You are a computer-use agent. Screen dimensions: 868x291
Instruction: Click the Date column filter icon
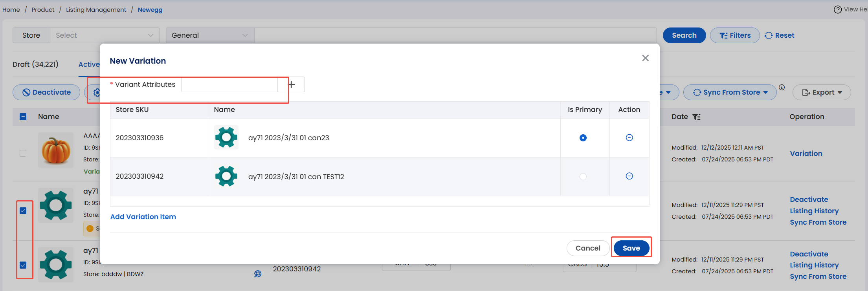(696, 117)
